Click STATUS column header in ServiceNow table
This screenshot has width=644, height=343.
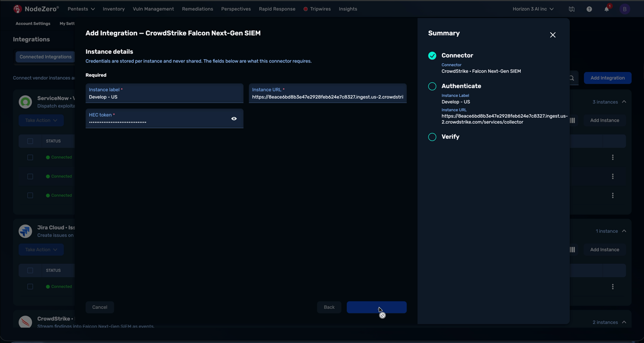[53, 141]
